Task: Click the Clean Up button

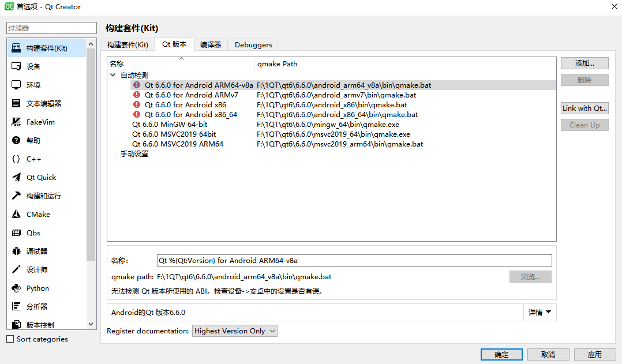Action: pos(584,125)
